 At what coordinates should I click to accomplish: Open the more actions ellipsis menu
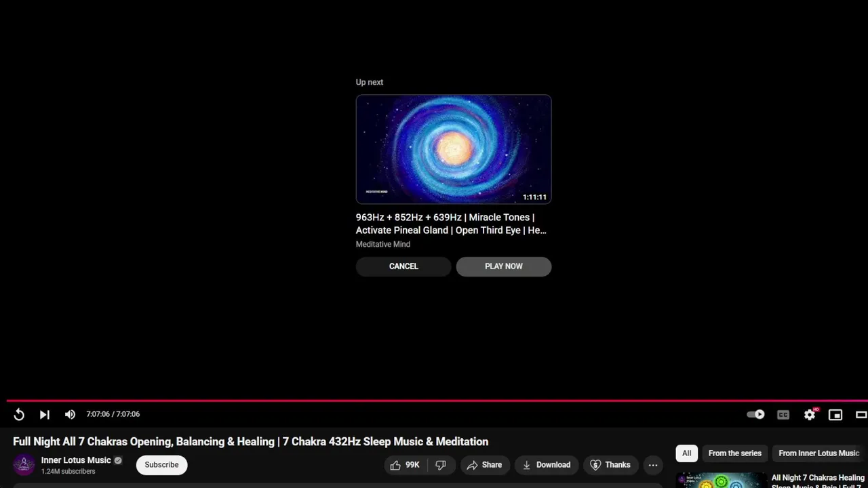(653, 465)
